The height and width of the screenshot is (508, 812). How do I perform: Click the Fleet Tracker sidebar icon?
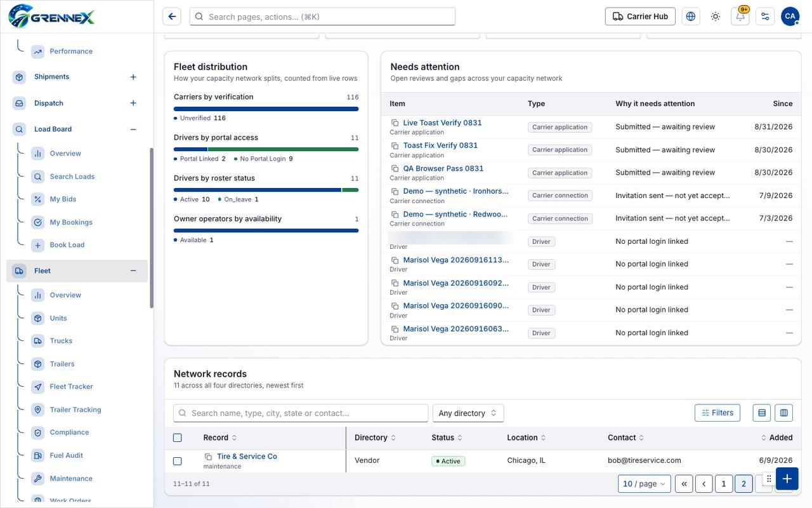click(x=37, y=387)
